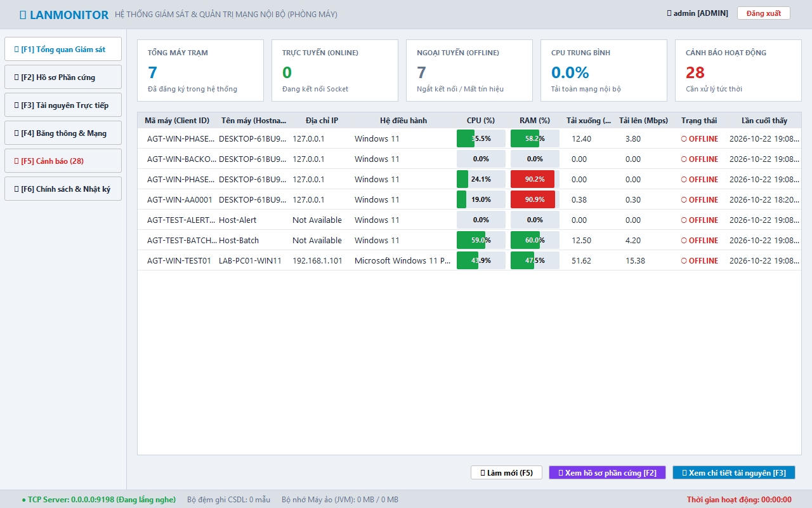Click the Microsoft Windows 11 P… OS cell
The image size is (812, 508).
click(402, 260)
